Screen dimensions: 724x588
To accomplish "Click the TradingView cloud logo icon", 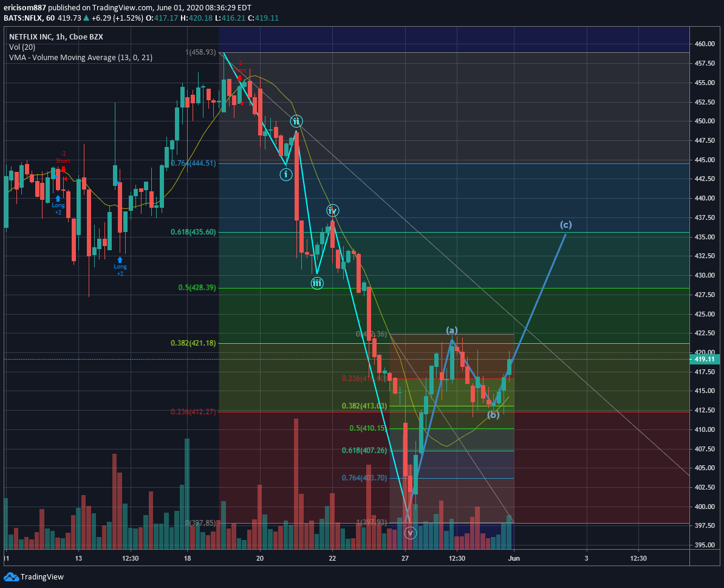I will click(11, 576).
